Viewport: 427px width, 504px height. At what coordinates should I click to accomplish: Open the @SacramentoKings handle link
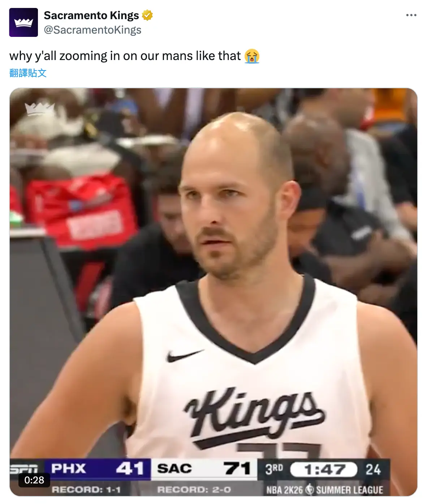pyautogui.click(x=92, y=30)
